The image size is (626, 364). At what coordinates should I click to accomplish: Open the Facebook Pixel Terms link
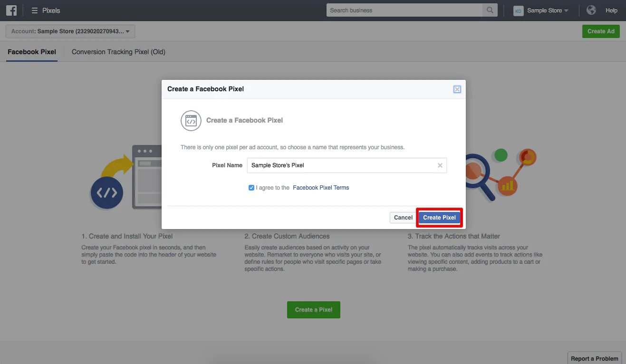pos(321,188)
